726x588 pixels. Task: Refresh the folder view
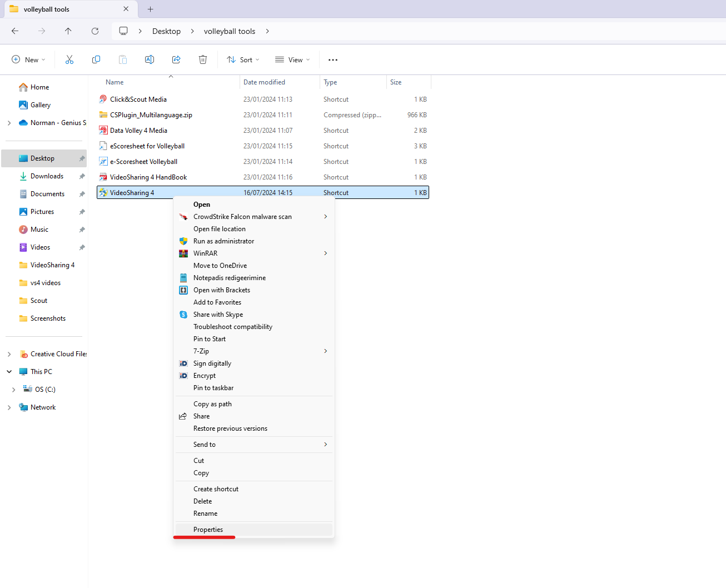[x=95, y=31]
